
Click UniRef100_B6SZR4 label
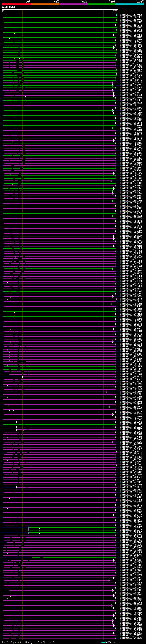tap(131, 58)
